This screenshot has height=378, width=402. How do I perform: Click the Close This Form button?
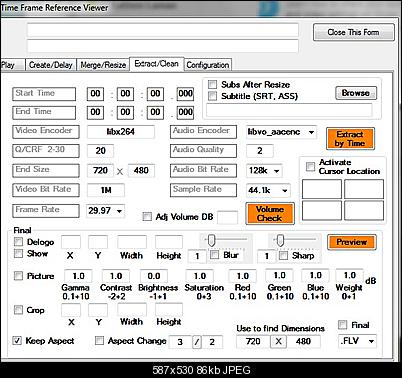tap(354, 32)
